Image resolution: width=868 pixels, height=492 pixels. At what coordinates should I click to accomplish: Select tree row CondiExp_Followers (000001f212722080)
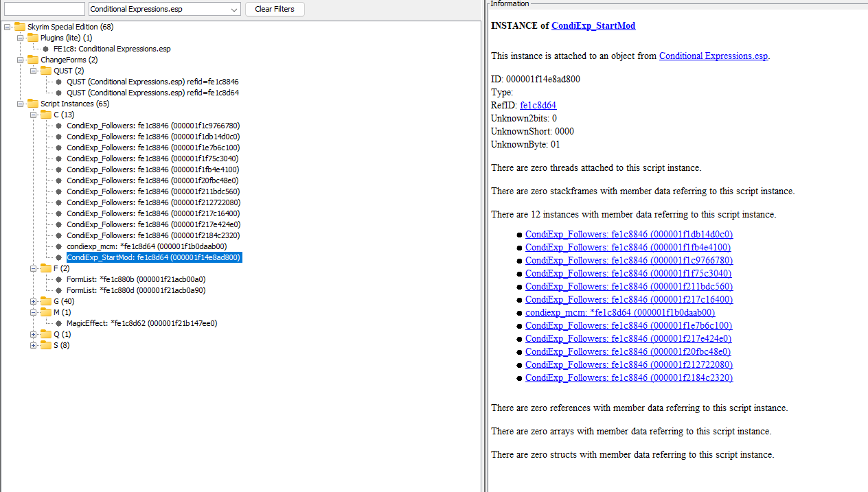(x=153, y=202)
